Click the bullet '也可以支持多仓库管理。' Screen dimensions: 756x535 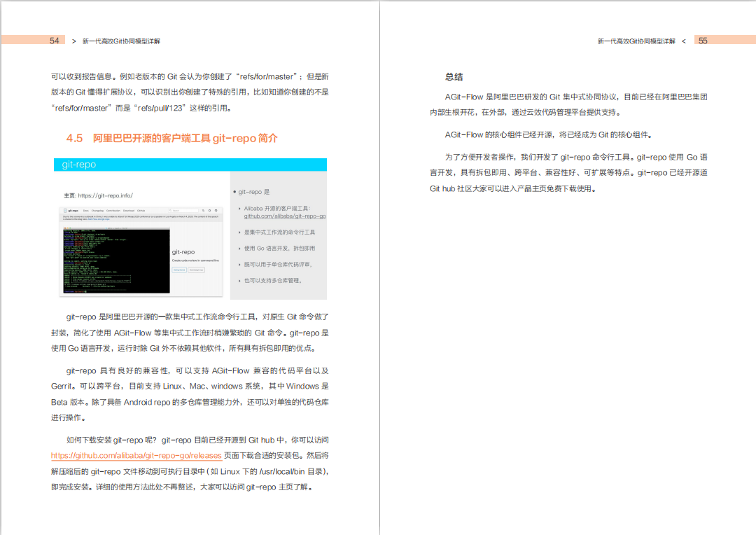point(273,280)
